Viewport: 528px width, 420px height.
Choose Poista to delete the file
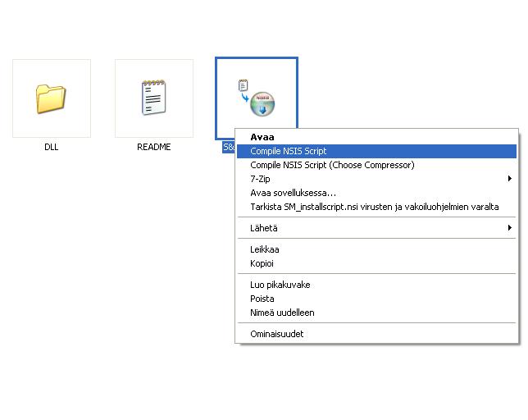point(376,299)
